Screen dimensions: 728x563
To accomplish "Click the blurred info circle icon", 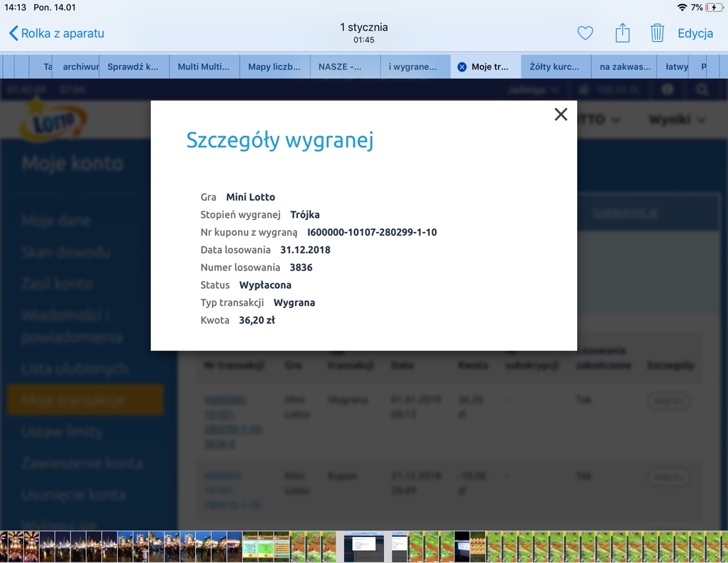I will click(x=667, y=89).
